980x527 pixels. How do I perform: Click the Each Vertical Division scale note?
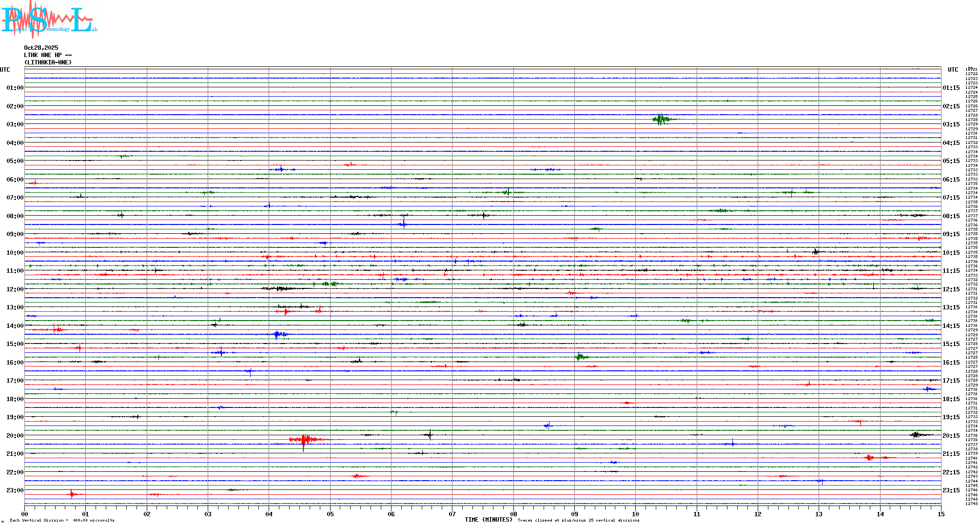coord(62,520)
